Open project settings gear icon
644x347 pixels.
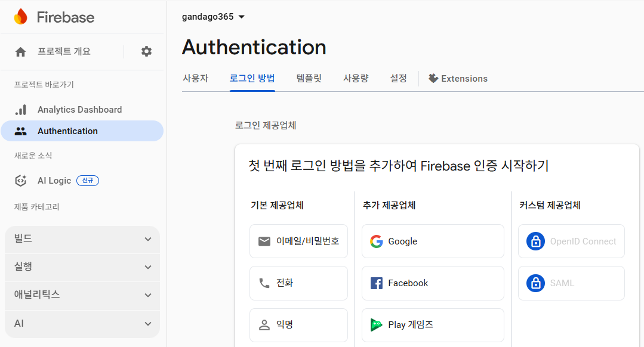pos(146,51)
